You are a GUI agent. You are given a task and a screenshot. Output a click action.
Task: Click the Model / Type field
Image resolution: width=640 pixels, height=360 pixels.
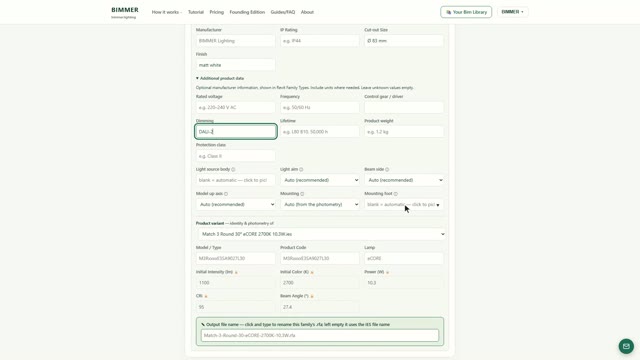[x=235, y=258]
